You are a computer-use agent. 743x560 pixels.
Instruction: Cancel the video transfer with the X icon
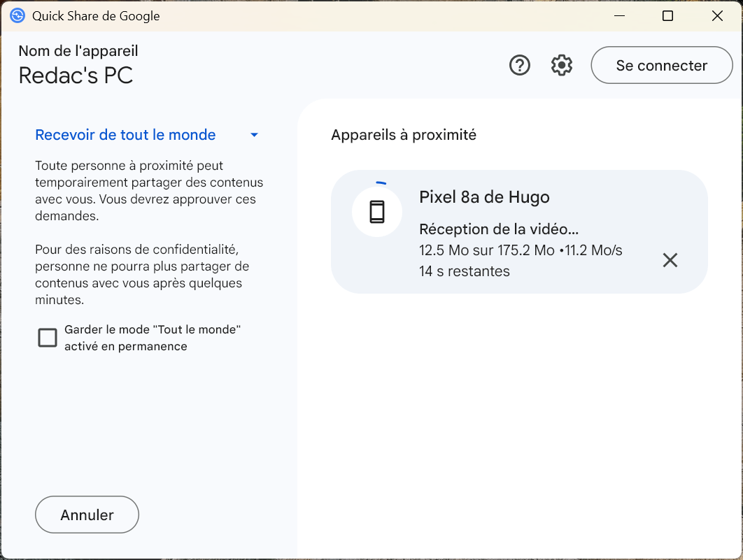point(670,260)
